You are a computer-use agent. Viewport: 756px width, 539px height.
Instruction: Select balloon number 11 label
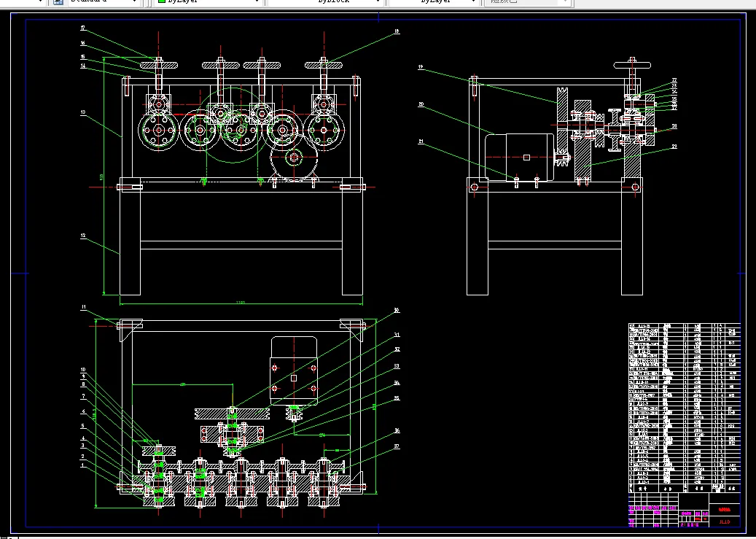(83, 306)
